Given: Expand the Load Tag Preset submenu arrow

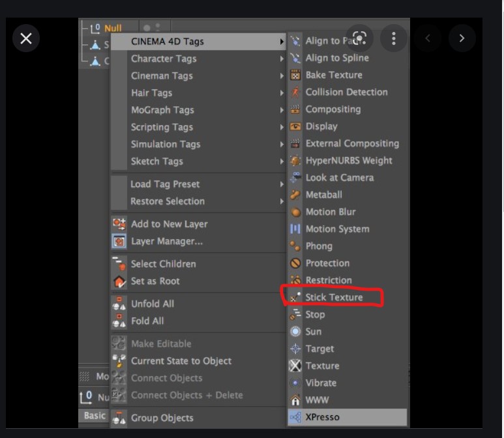Looking at the screenshot, I should point(282,184).
